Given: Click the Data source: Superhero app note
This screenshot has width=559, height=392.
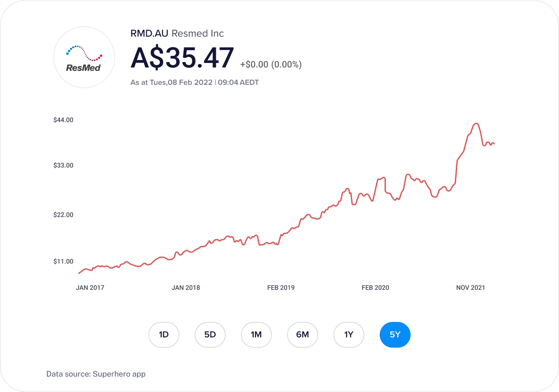Looking at the screenshot, I should pos(96,374).
